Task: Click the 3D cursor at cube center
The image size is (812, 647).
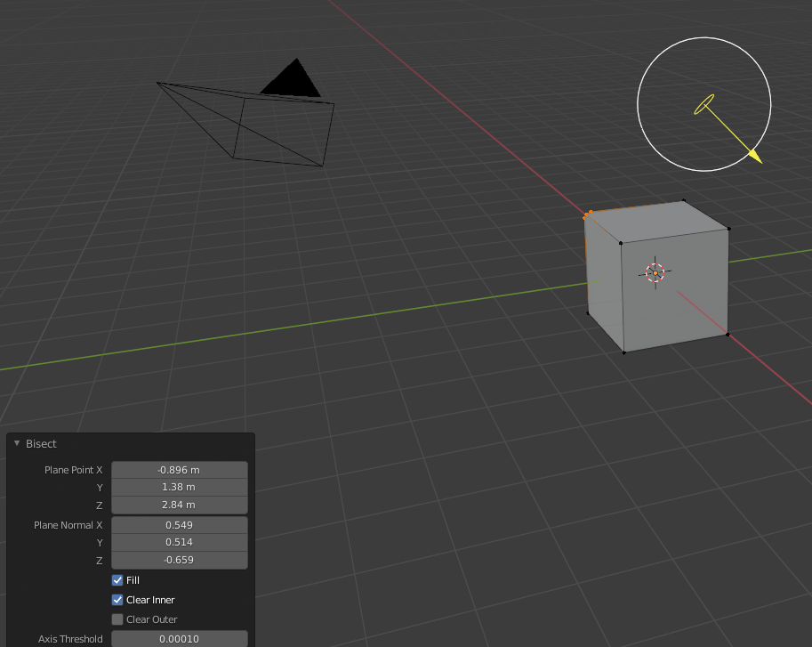Action: 655,272
